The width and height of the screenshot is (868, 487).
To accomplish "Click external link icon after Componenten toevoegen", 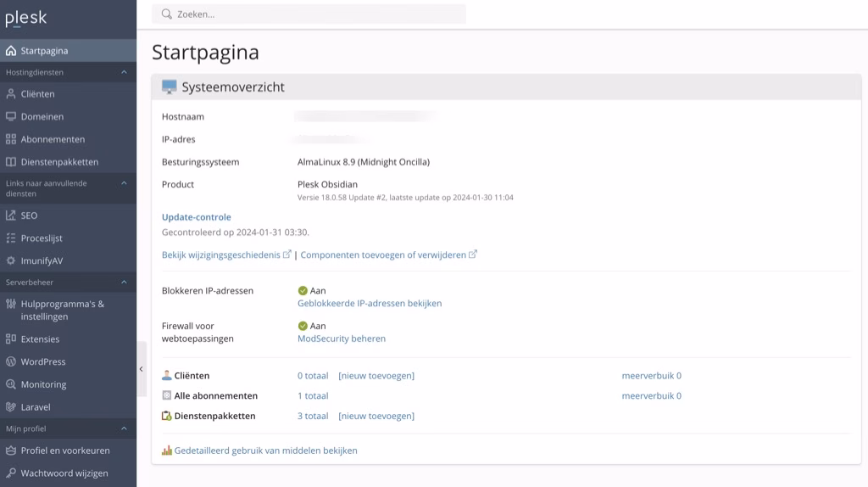I will point(473,255).
